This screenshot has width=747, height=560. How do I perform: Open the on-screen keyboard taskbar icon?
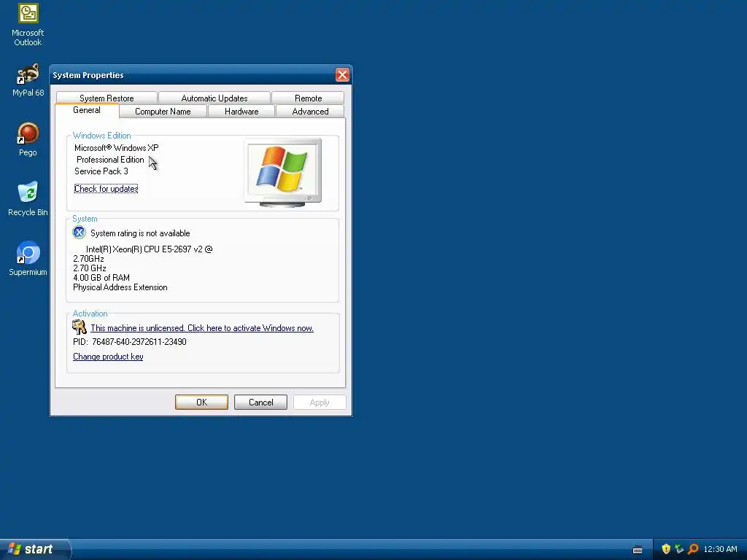[638, 550]
